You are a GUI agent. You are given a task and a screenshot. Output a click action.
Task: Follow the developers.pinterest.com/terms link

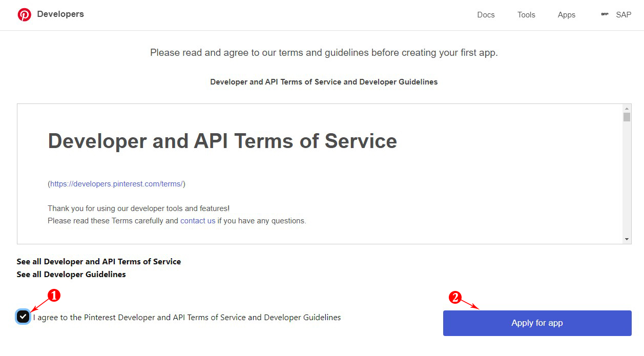point(116,183)
